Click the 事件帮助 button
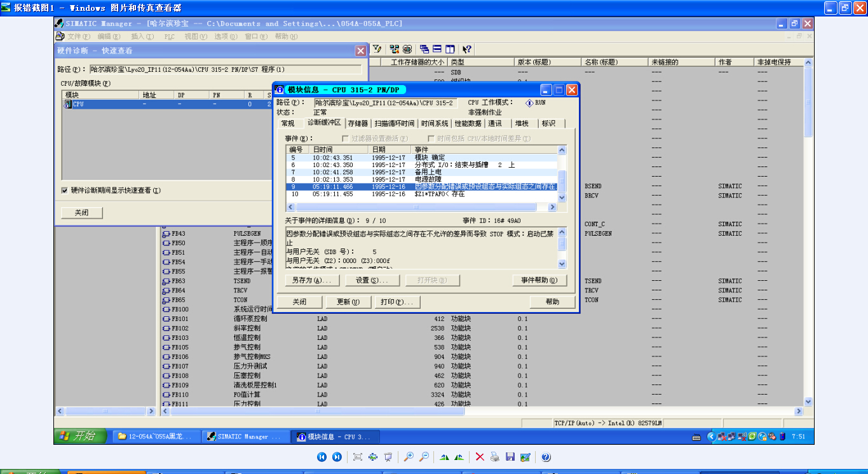Image resolution: width=868 pixels, height=474 pixels. point(539,280)
